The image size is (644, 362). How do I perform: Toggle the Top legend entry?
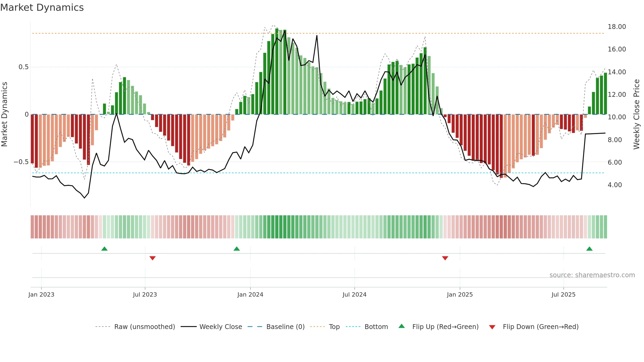(x=325, y=327)
